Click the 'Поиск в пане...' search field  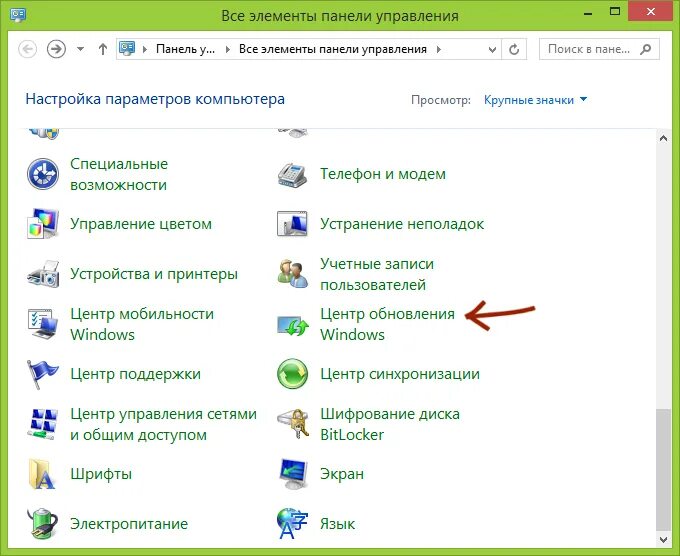pyautogui.click(x=598, y=49)
